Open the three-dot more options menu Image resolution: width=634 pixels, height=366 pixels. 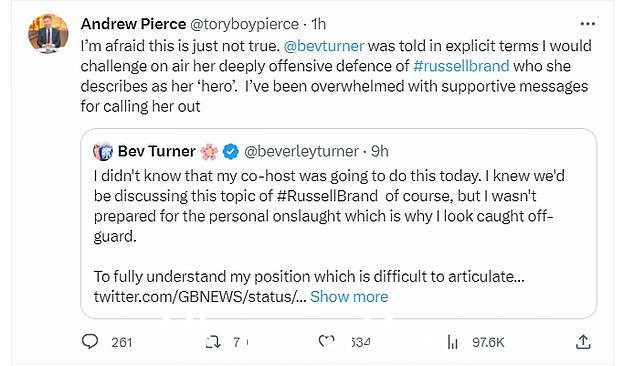point(588,24)
